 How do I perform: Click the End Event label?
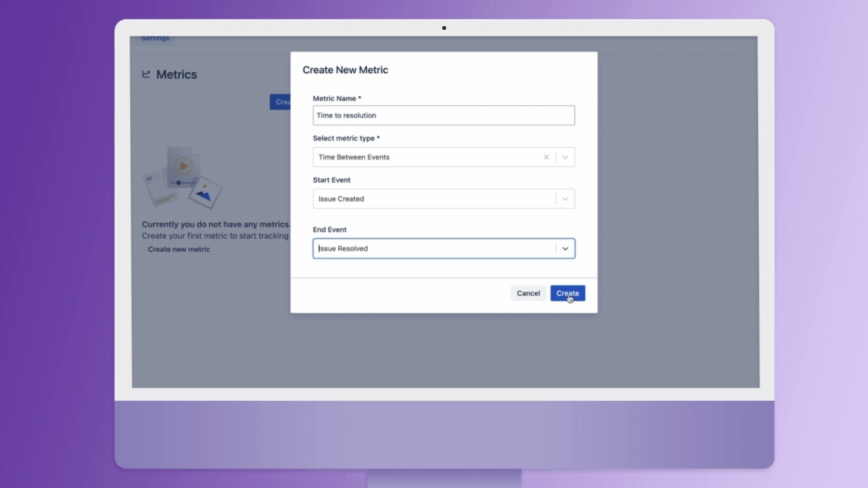click(330, 230)
